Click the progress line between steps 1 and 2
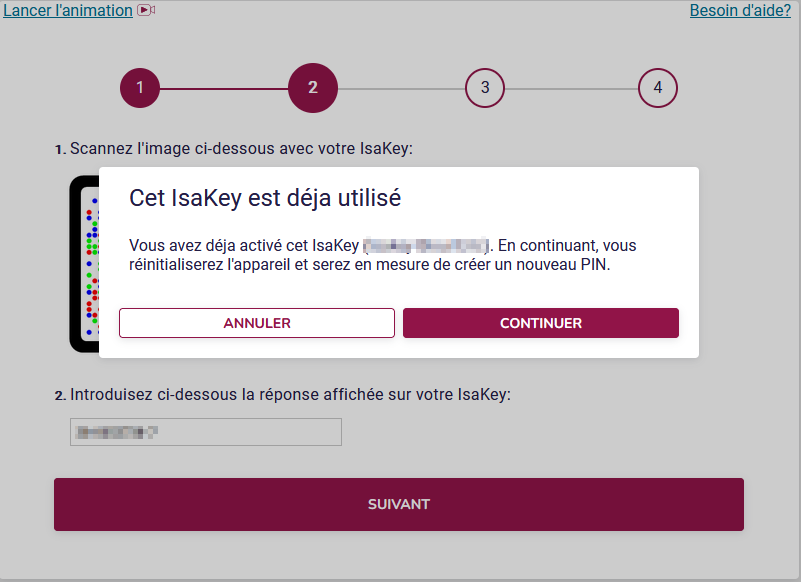Screen dimensions: 801x582 [224, 88]
